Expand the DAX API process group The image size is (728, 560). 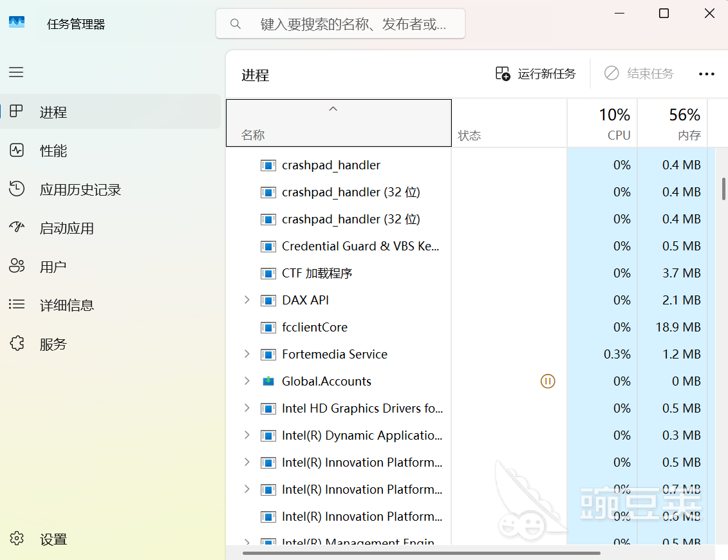[x=247, y=300]
